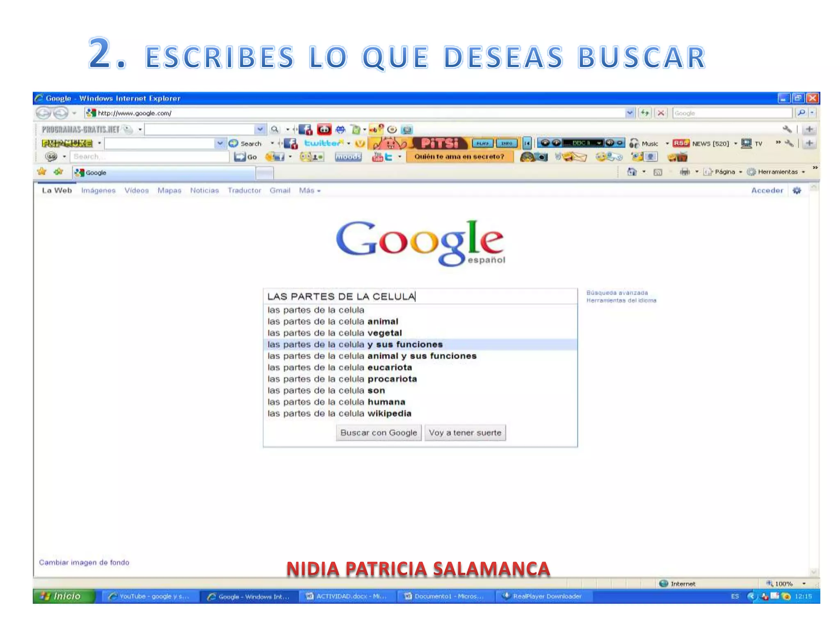
Task: Open the Página menu dropdown
Action: tap(723, 172)
